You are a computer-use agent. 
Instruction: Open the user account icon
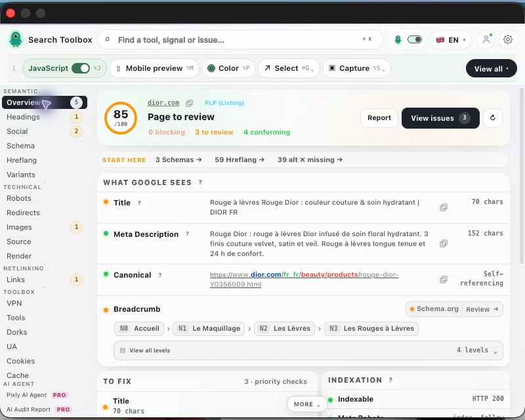[x=486, y=39]
